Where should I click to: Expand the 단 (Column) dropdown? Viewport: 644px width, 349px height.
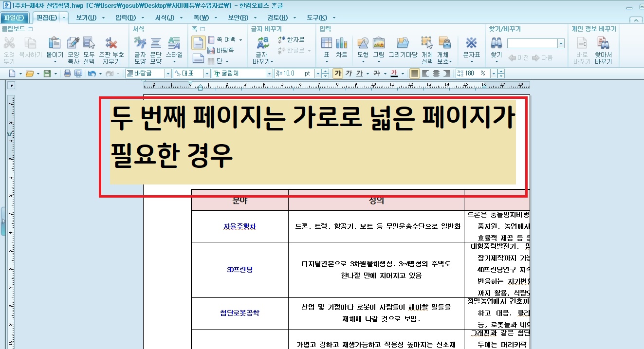pyautogui.click(x=227, y=61)
